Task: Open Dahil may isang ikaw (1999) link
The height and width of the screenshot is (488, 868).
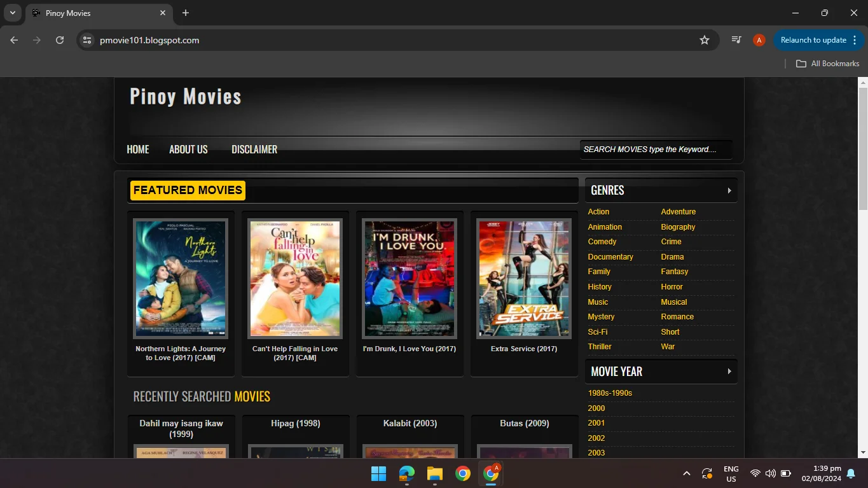Action: (181, 428)
